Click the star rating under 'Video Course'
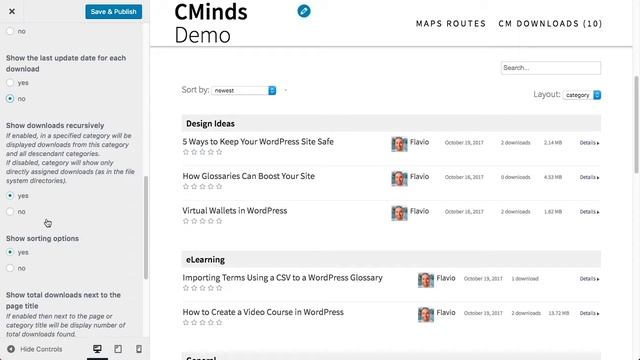The image size is (640, 360). (x=202, y=322)
